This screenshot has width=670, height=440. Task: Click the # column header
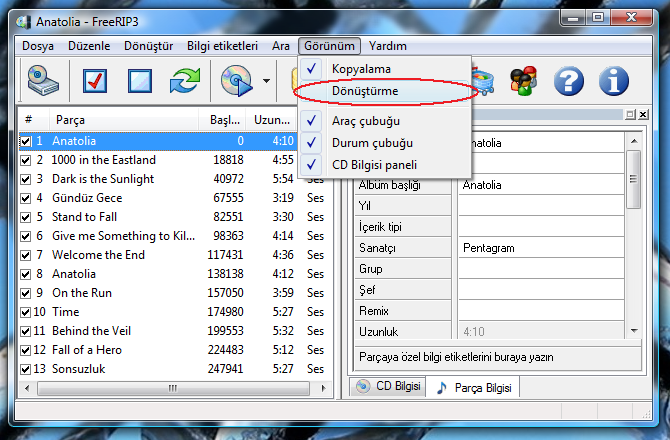[x=34, y=120]
